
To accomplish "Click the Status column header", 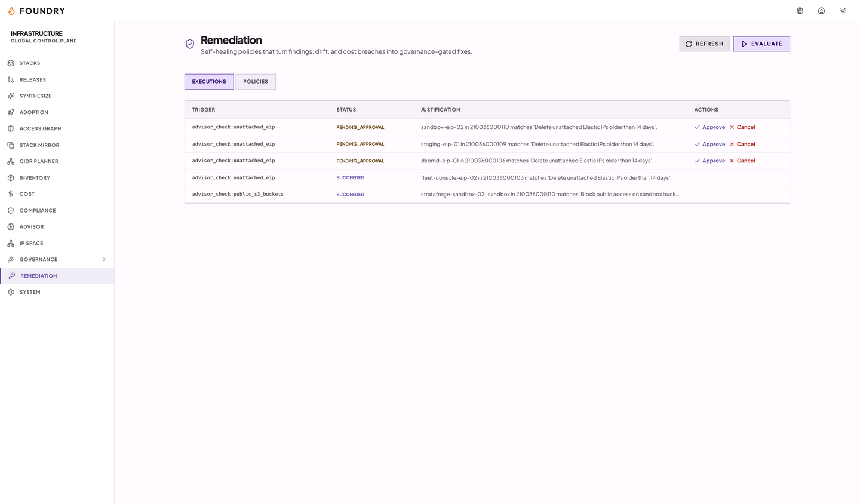I will (x=346, y=110).
